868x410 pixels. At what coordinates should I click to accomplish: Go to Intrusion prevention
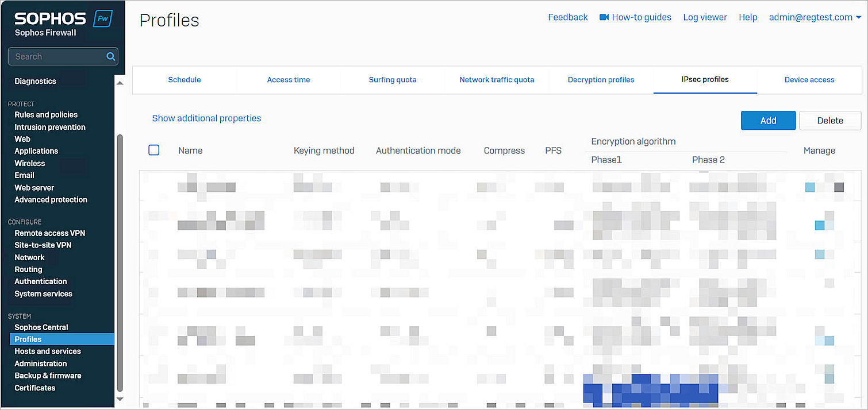pos(50,127)
